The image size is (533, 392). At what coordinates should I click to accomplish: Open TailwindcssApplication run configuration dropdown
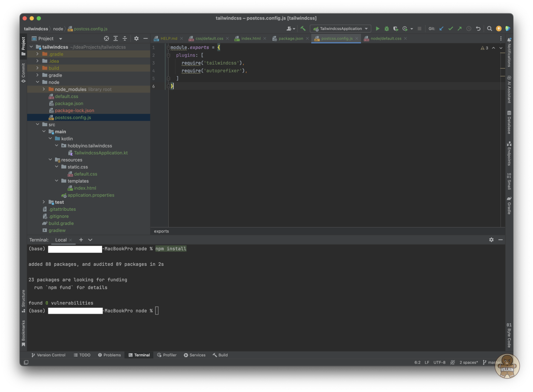(x=340, y=29)
